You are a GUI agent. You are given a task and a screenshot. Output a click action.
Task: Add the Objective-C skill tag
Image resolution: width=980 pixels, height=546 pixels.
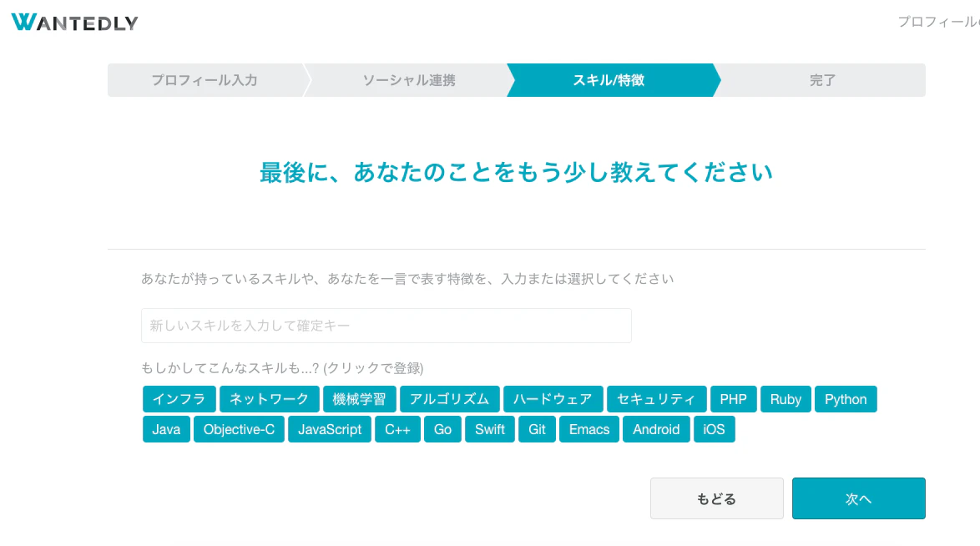click(239, 429)
